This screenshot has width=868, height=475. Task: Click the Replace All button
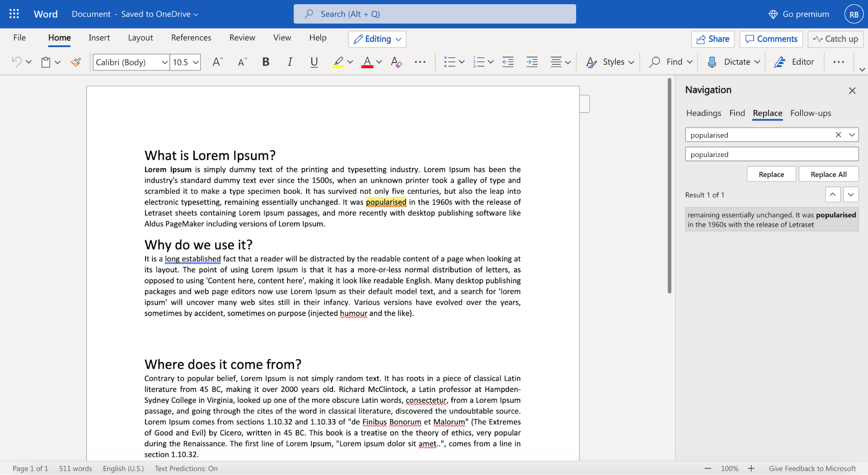828,174
